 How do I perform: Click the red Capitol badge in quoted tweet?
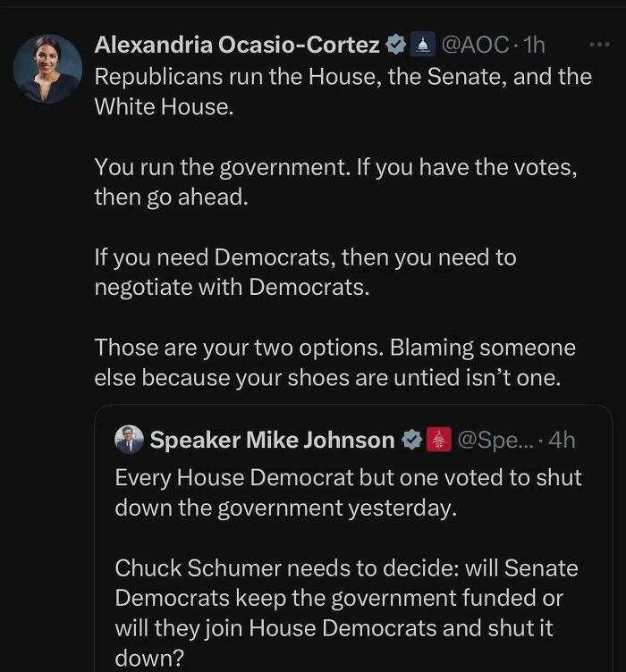point(438,440)
